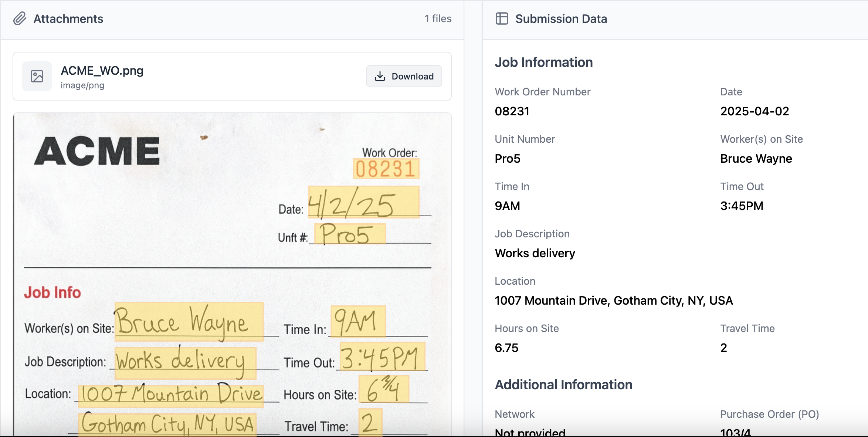Image resolution: width=868 pixels, height=437 pixels.
Task: Click the Unit Number value Pro5
Action: click(508, 159)
